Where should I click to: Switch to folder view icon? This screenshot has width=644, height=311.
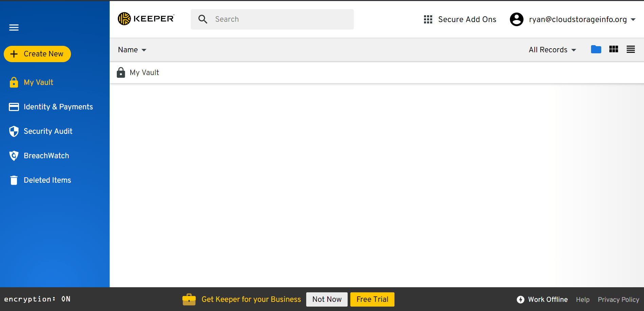tap(596, 50)
